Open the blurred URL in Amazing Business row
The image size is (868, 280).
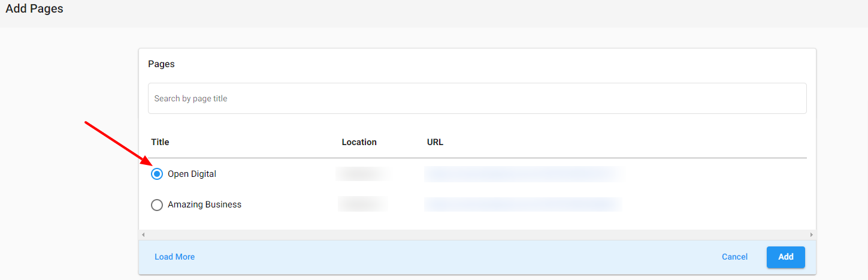coord(522,204)
